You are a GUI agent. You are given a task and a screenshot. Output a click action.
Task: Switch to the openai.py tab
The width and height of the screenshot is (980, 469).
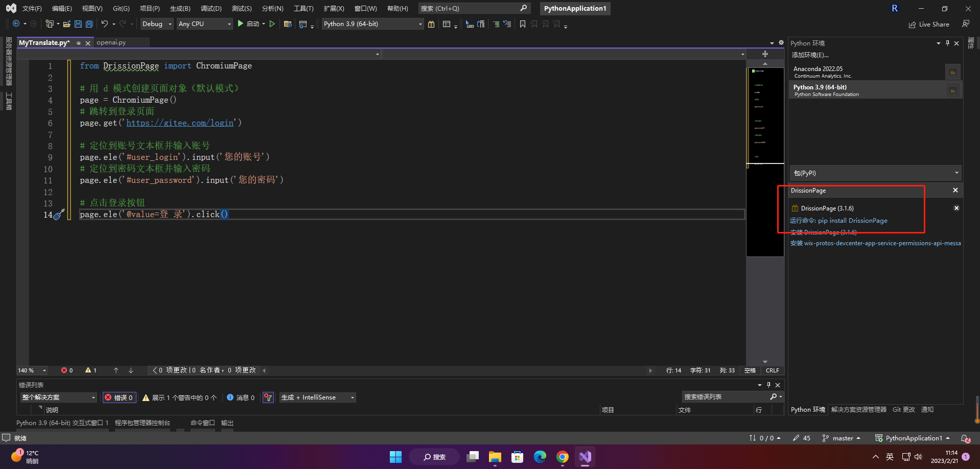click(x=111, y=43)
